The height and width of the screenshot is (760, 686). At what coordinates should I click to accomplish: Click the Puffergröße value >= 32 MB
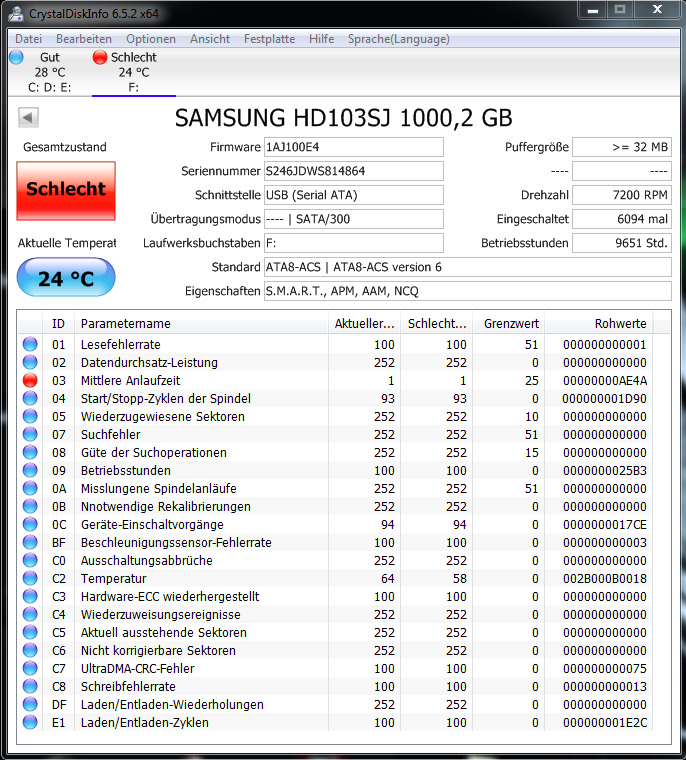(622, 147)
